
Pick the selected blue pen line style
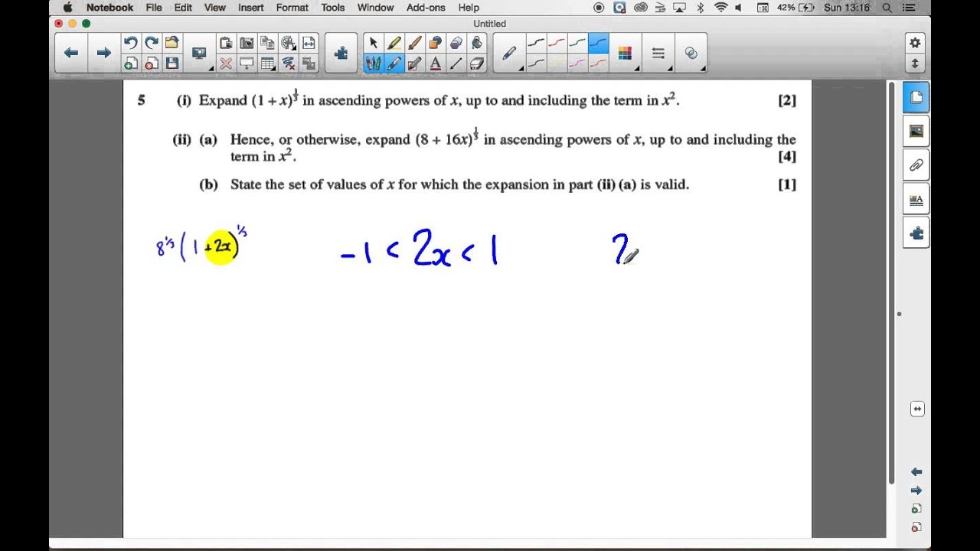(x=599, y=43)
